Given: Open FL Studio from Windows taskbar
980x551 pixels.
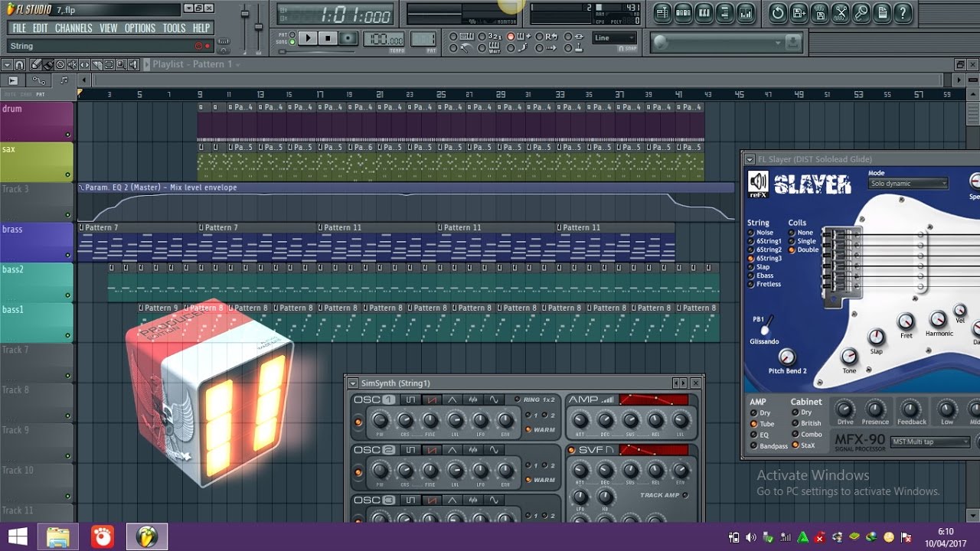Looking at the screenshot, I should (x=147, y=536).
